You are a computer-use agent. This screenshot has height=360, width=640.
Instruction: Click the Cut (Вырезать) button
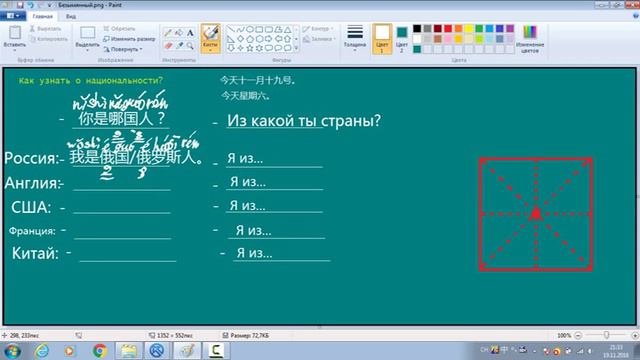(x=45, y=29)
